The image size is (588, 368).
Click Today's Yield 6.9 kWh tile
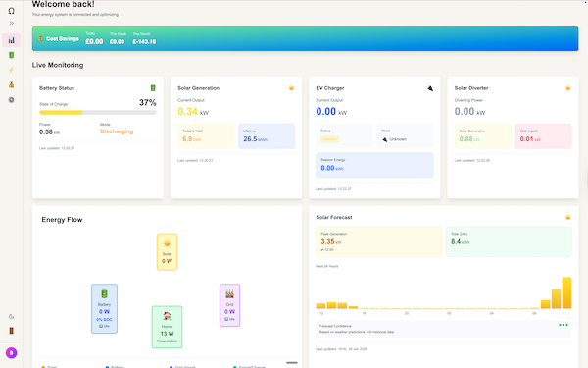(206, 136)
